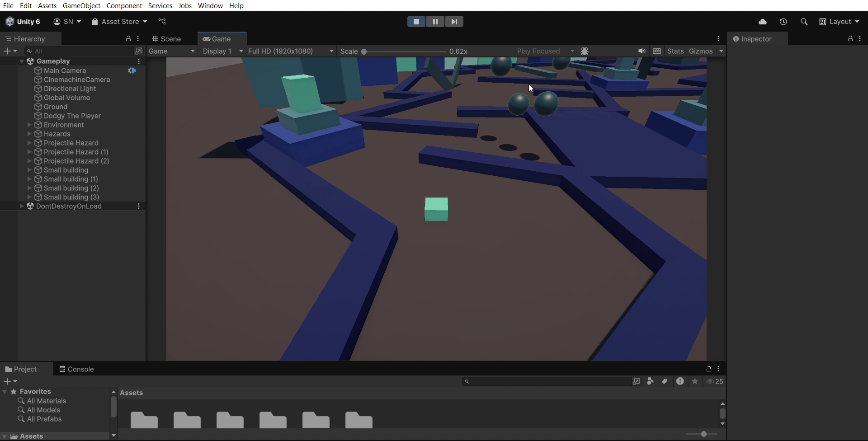
Task: Open the Gameplay scene options menu
Action: point(139,61)
